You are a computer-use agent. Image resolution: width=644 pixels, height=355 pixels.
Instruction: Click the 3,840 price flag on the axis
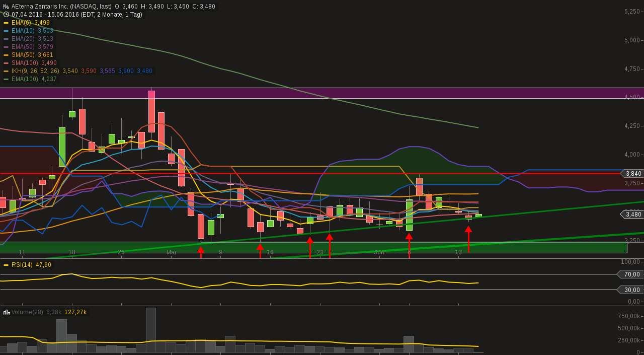coord(632,173)
